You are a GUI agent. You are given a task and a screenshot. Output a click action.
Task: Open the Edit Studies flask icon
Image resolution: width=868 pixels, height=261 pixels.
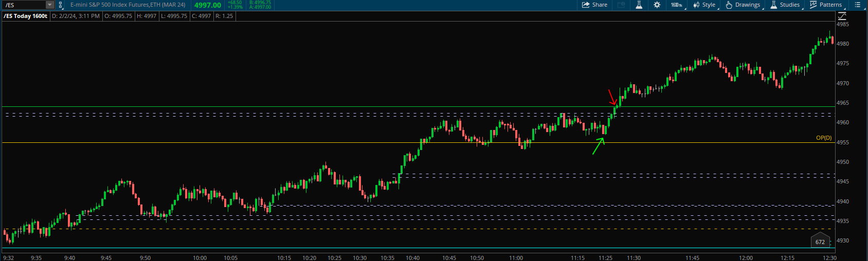click(x=639, y=5)
